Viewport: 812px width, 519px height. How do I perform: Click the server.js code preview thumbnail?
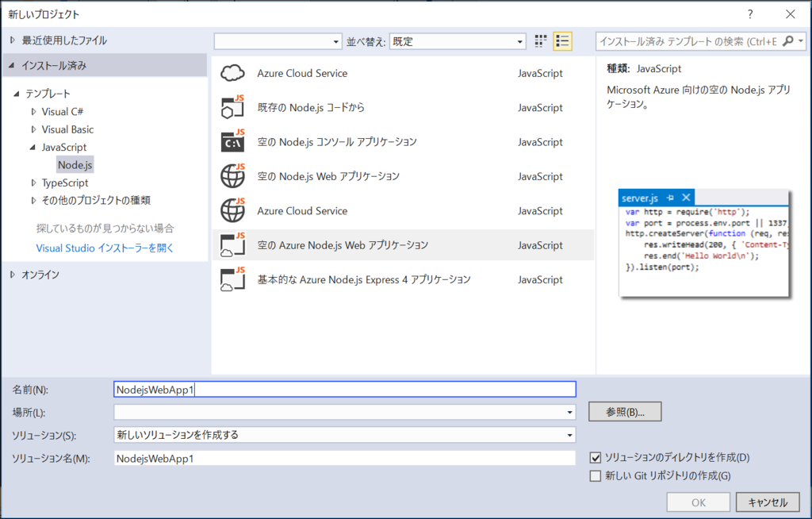pos(704,243)
